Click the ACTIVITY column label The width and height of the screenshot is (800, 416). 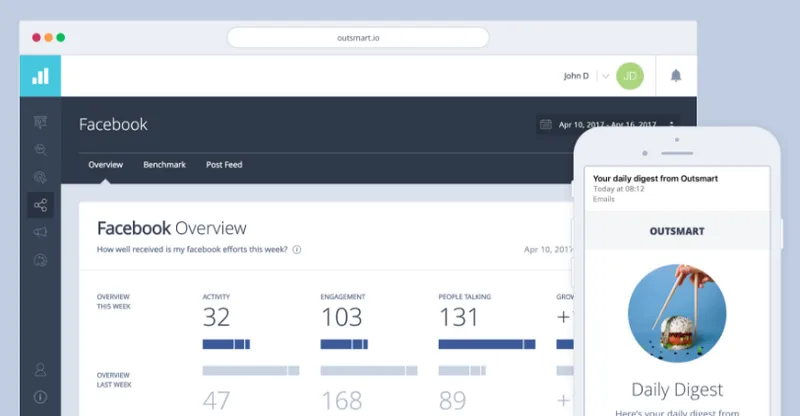coord(216,297)
